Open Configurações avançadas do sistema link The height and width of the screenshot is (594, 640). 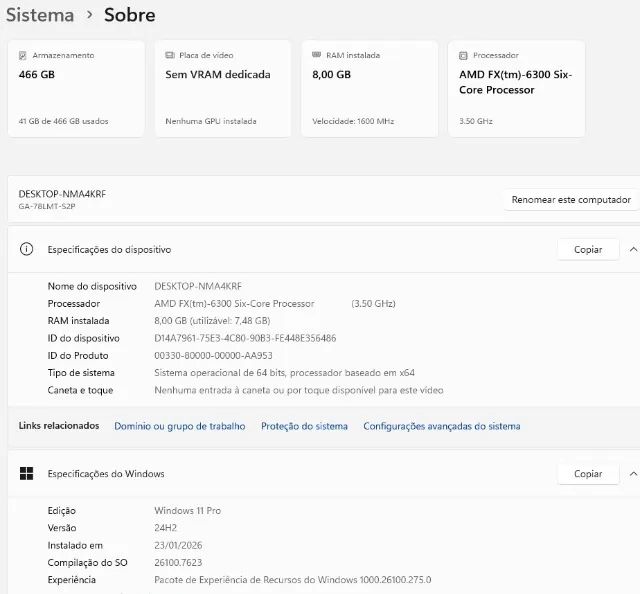pyautogui.click(x=442, y=426)
